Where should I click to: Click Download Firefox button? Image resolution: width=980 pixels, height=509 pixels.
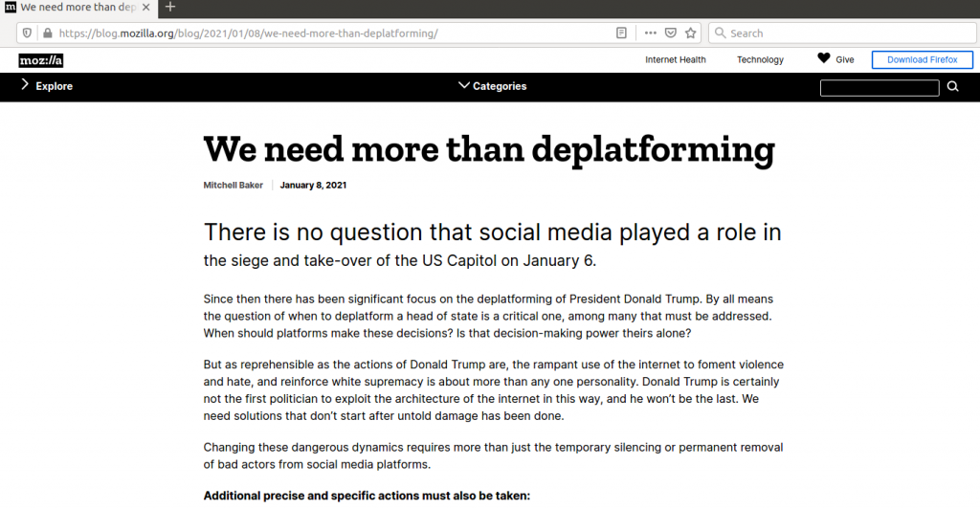pos(923,60)
